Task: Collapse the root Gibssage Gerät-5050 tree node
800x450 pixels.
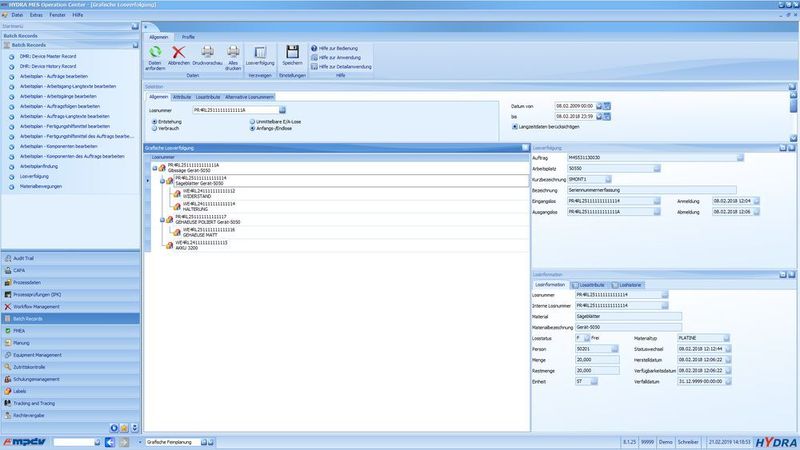Action: 154,168
